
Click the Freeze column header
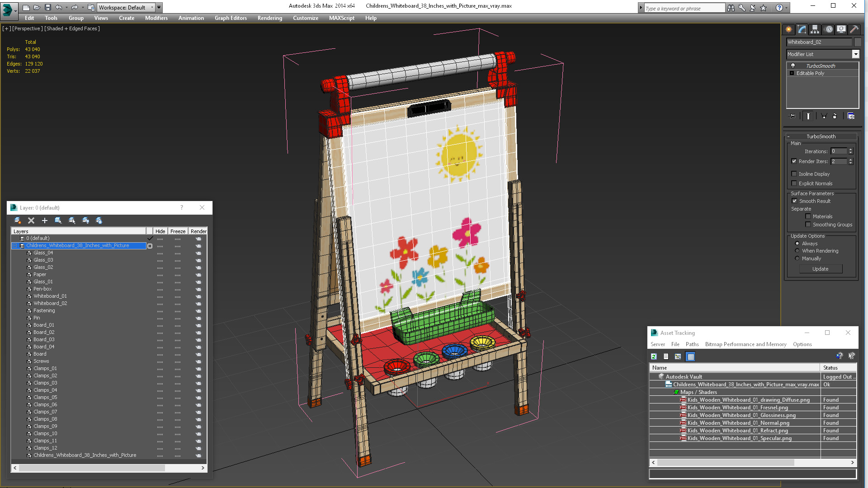point(178,231)
